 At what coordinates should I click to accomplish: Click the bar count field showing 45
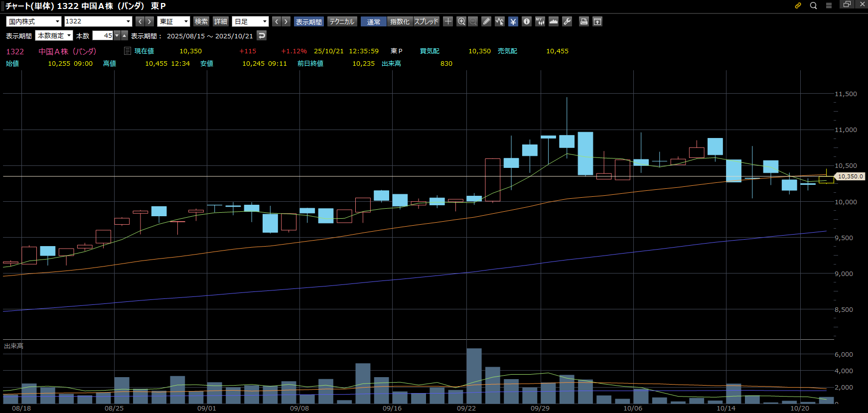coord(103,36)
